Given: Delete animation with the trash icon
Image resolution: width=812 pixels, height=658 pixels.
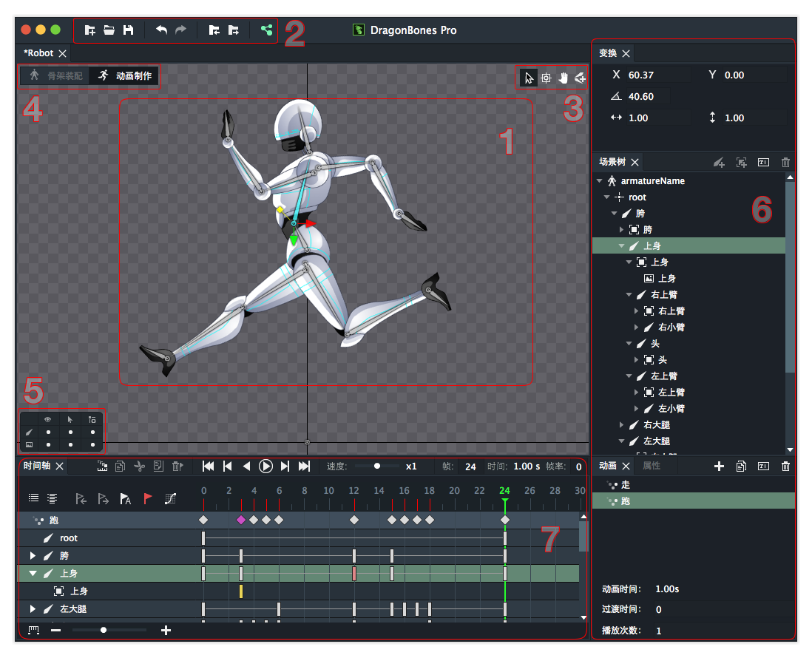Looking at the screenshot, I should 785,467.
